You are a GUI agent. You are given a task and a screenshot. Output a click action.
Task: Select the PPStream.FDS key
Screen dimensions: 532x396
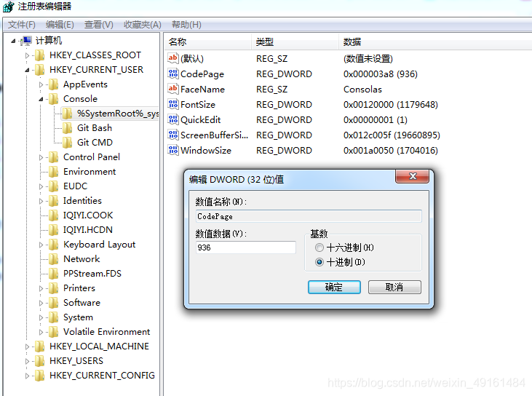tap(92, 274)
